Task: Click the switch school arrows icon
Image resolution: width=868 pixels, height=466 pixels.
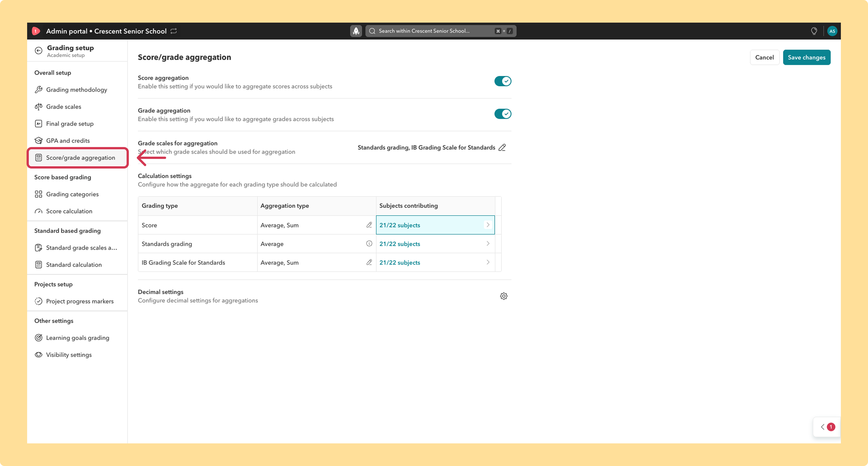Action: click(173, 31)
